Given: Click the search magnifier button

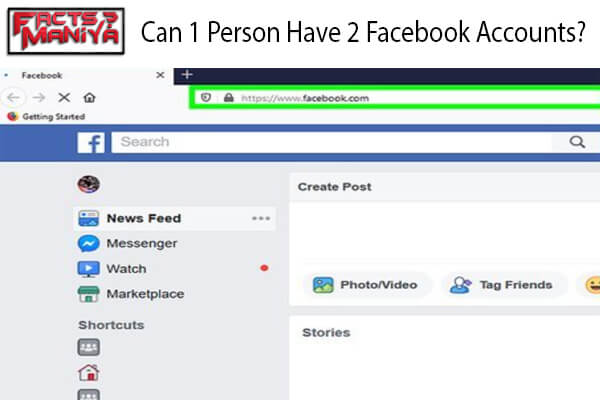Looking at the screenshot, I should pos(577,142).
